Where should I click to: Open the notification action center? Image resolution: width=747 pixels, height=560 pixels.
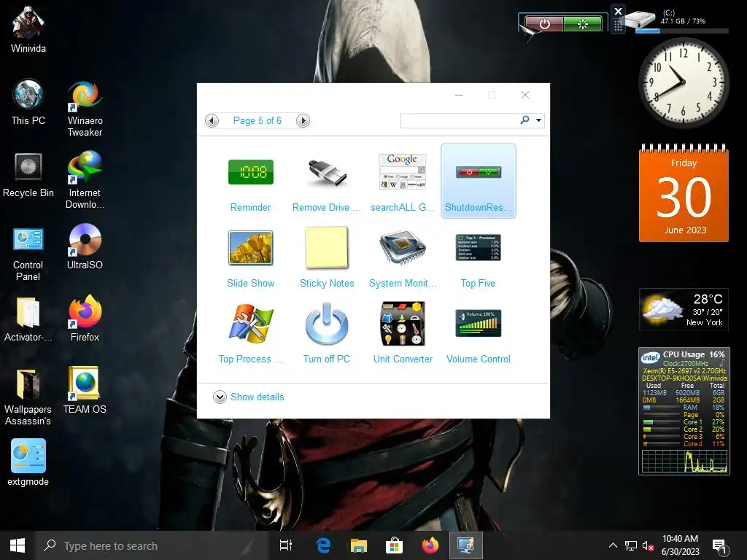719,545
